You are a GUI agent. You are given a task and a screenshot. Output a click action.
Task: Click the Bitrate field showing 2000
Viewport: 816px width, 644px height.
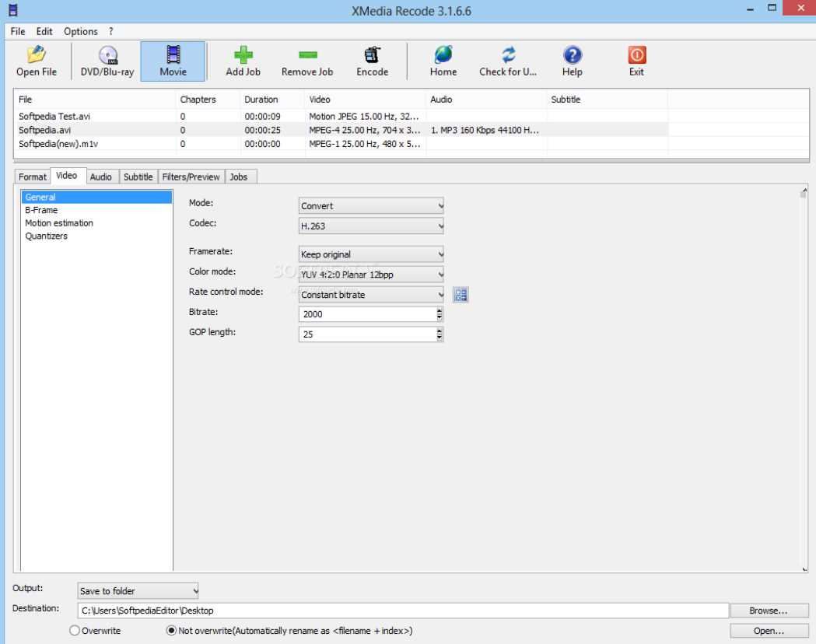[367, 314]
